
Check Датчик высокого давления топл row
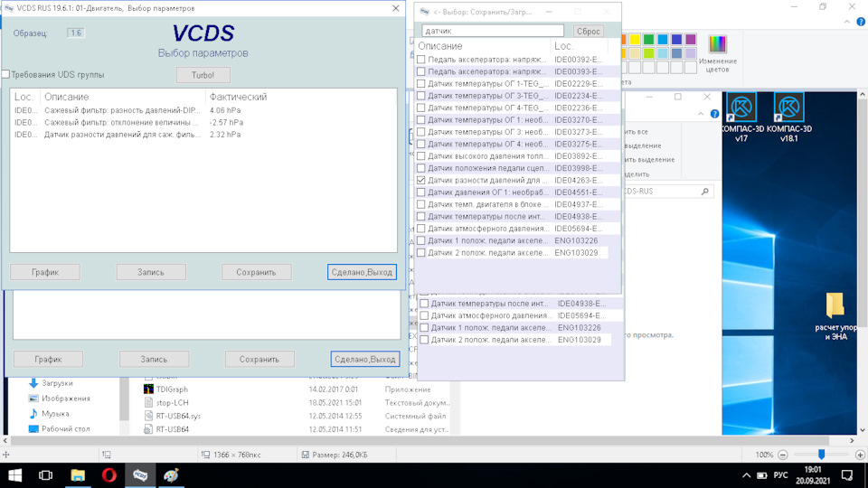coord(421,156)
